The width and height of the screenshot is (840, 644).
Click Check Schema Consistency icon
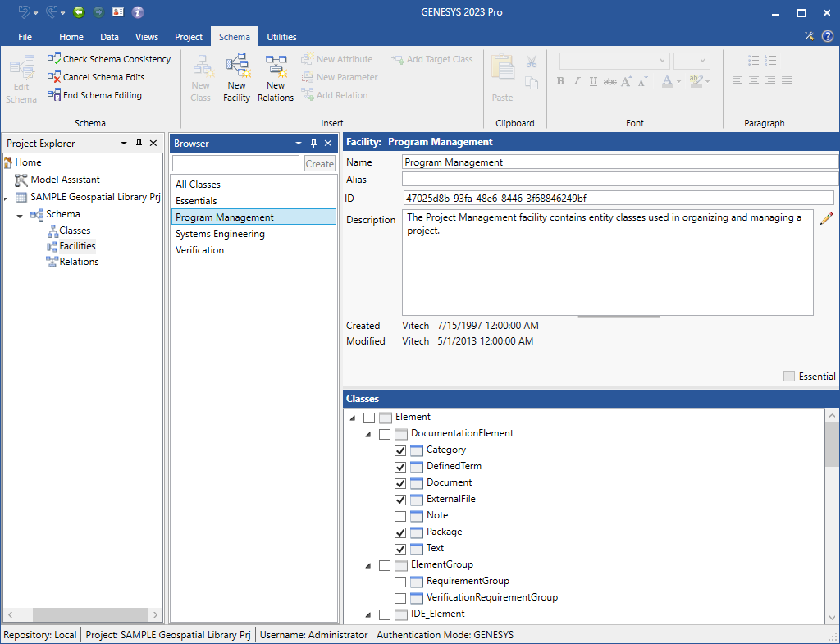click(x=55, y=59)
